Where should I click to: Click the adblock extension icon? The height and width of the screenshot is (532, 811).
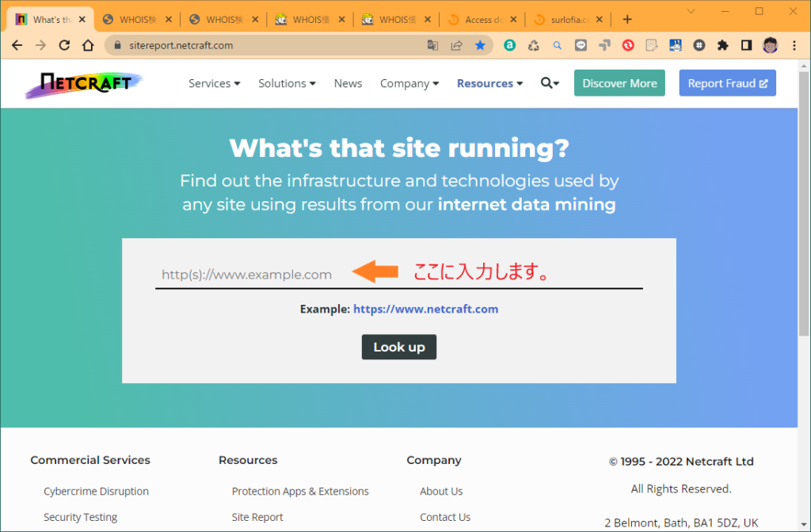pyautogui.click(x=628, y=45)
